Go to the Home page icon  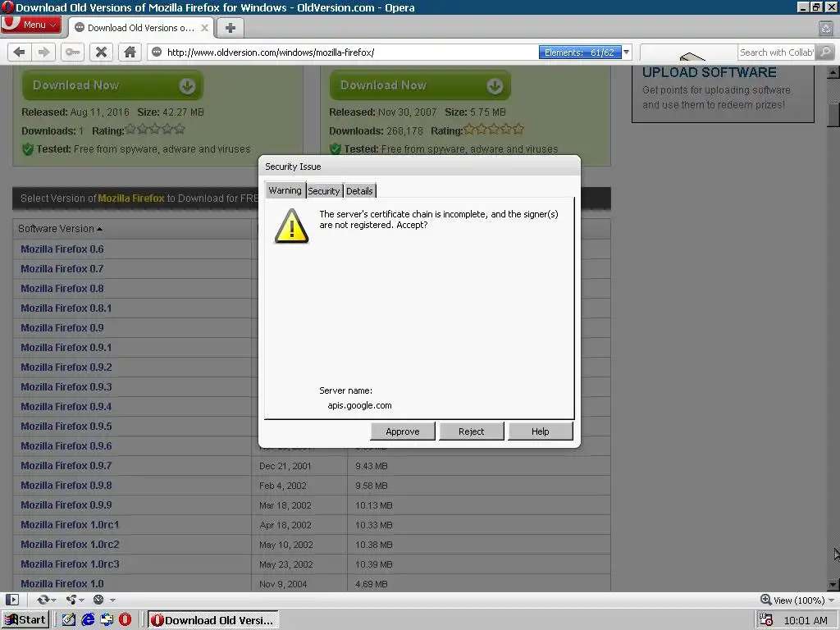click(x=130, y=52)
